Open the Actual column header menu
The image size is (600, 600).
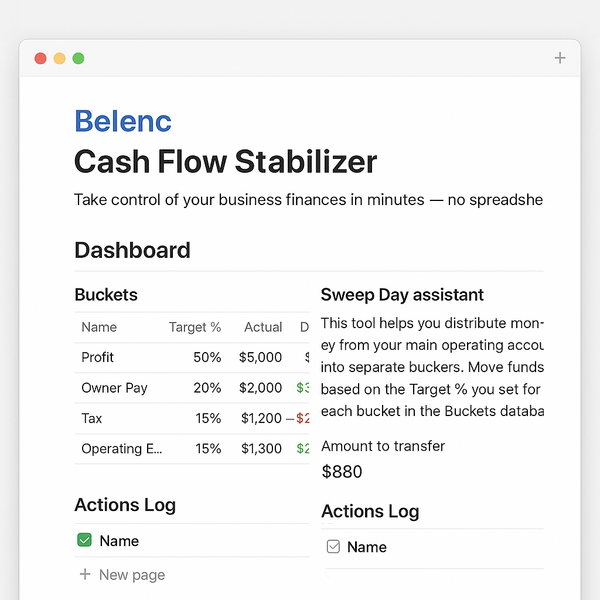(x=263, y=327)
